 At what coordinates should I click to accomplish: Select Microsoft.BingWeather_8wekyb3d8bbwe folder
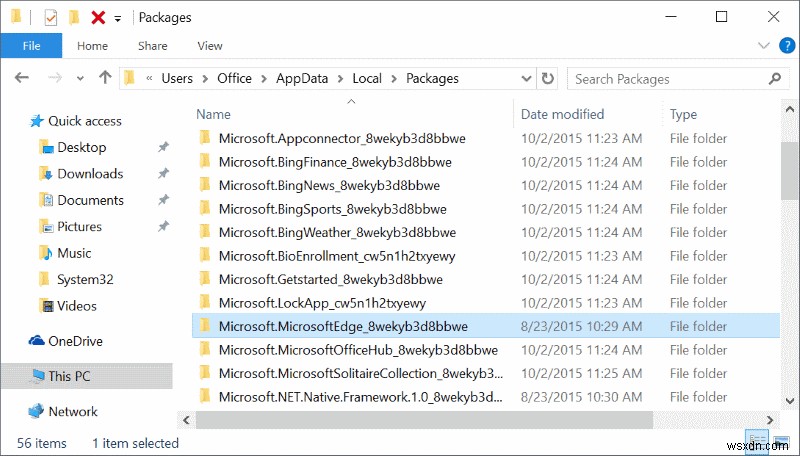tap(337, 233)
